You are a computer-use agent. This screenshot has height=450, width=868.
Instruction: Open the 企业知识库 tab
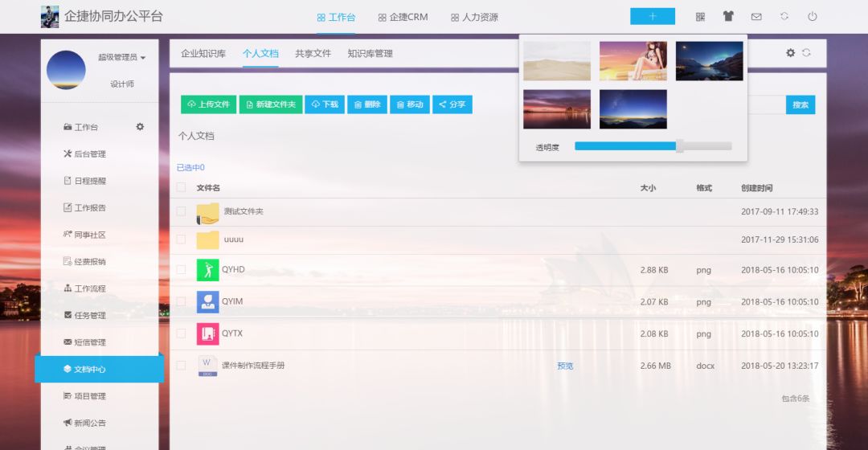tap(203, 54)
